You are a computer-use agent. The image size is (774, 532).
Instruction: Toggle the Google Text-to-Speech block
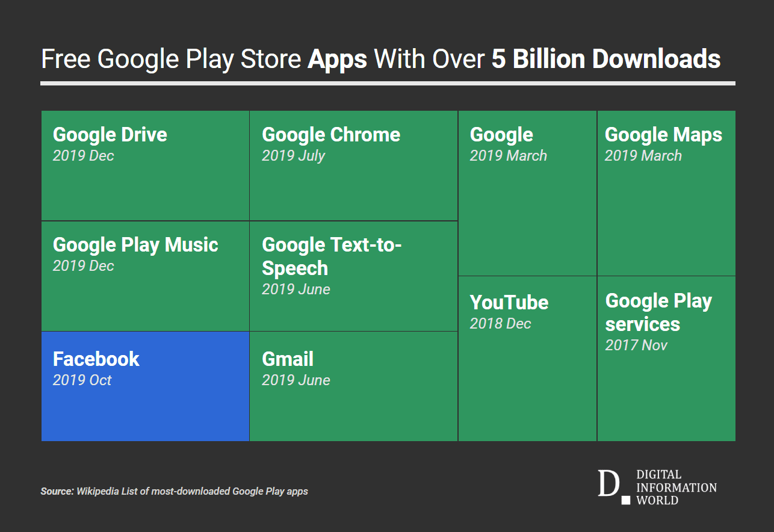point(353,274)
